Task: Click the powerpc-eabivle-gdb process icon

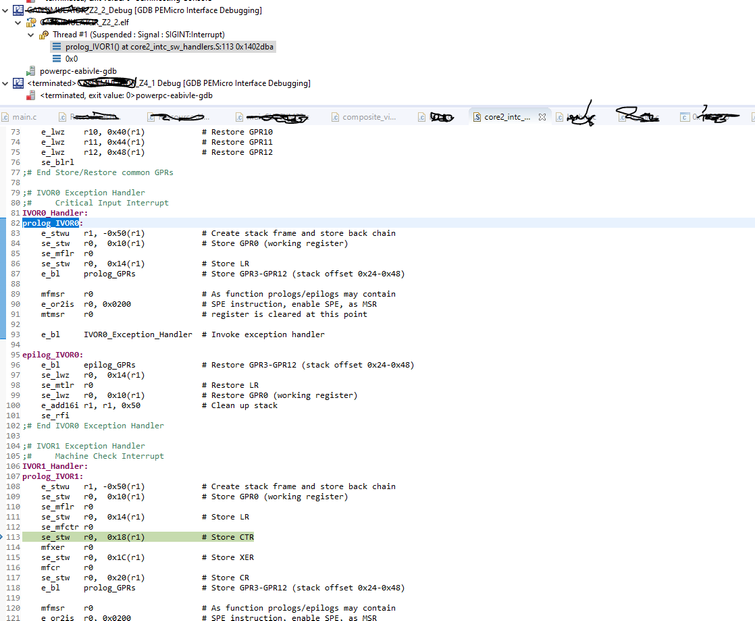Action: point(31,71)
